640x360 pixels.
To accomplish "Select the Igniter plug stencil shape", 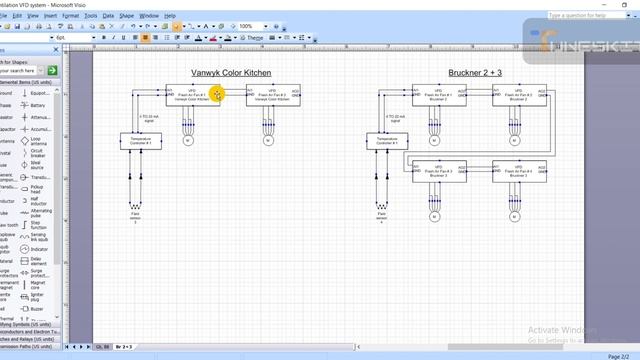I will click(x=32, y=297).
